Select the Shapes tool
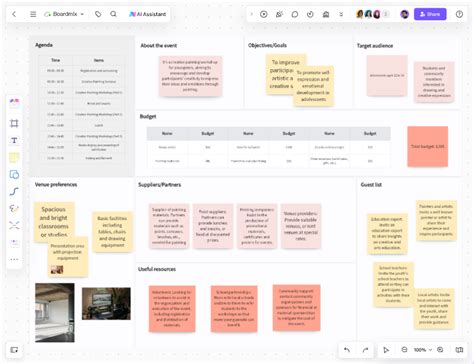 (14, 174)
